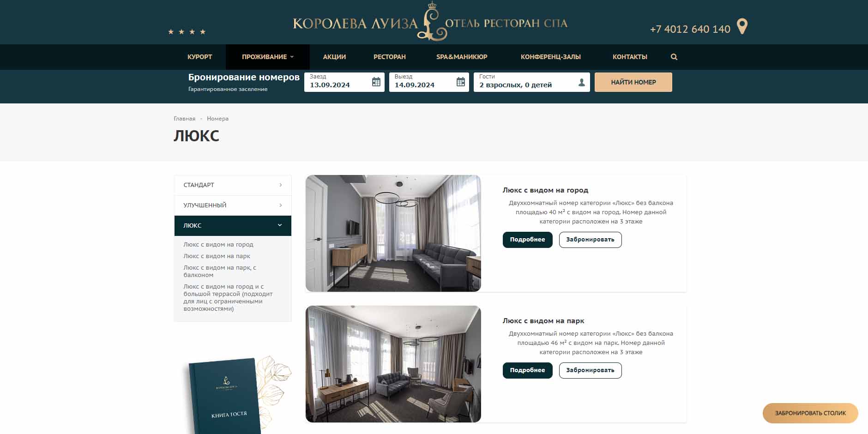Click the Найти номер button
The height and width of the screenshot is (434, 868).
(633, 82)
